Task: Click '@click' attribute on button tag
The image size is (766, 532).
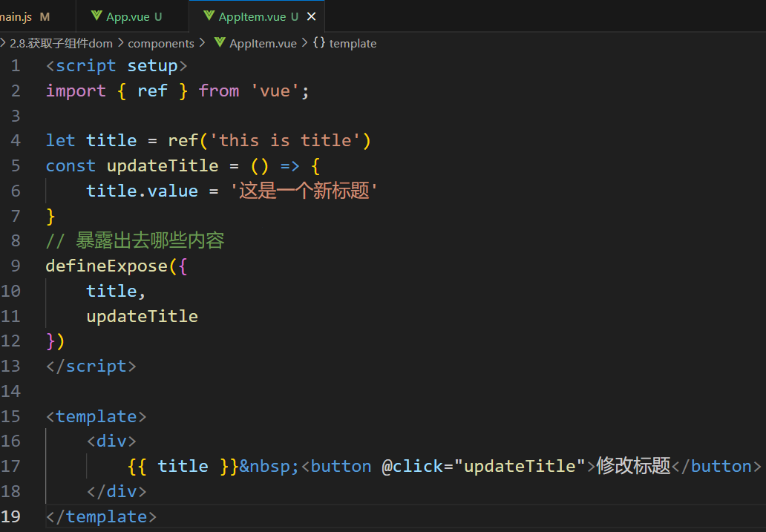Action: [412, 466]
